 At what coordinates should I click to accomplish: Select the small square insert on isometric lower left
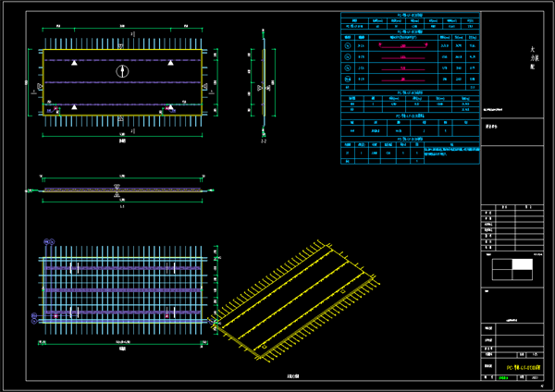[264, 347]
